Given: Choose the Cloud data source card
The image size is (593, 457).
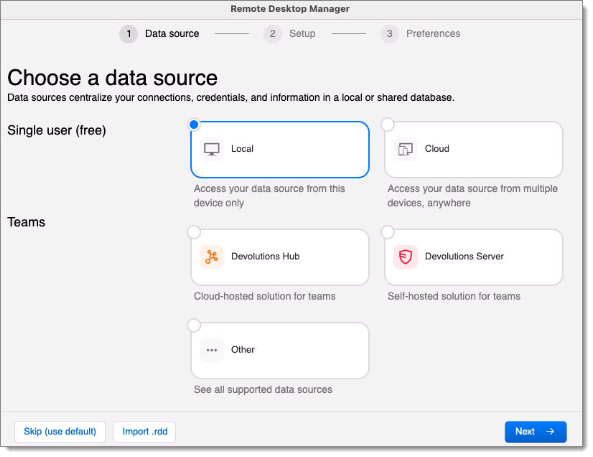Looking at the screenshot, I should (x=473, y=149).
